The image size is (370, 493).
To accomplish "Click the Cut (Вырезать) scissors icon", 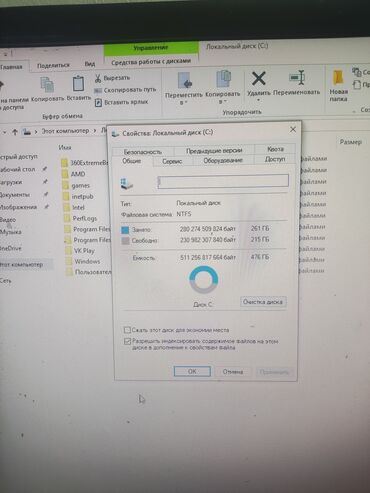I will 98,78.
